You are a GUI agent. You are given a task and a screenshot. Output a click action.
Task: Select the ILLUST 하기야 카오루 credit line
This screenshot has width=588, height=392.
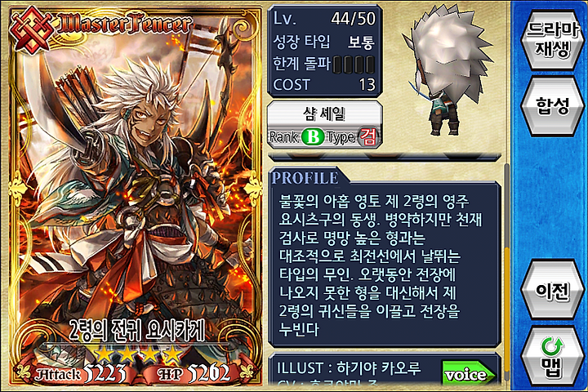point(349,368)
